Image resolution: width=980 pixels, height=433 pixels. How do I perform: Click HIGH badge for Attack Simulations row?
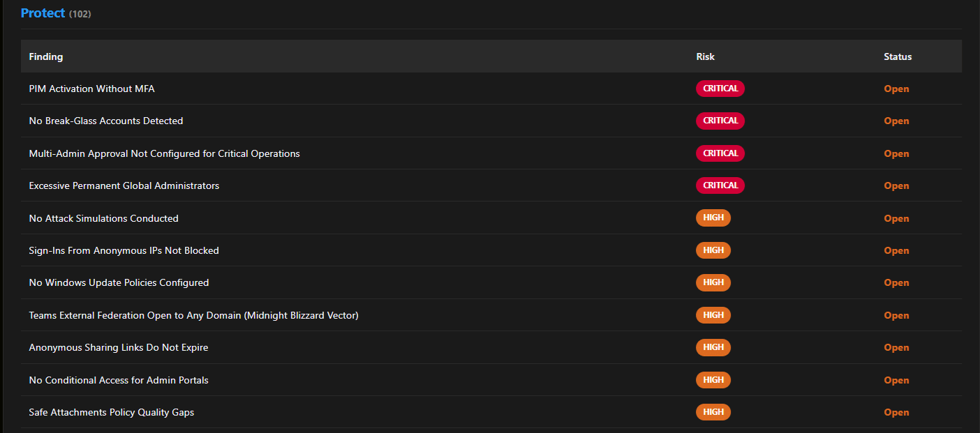pos(713,218)
